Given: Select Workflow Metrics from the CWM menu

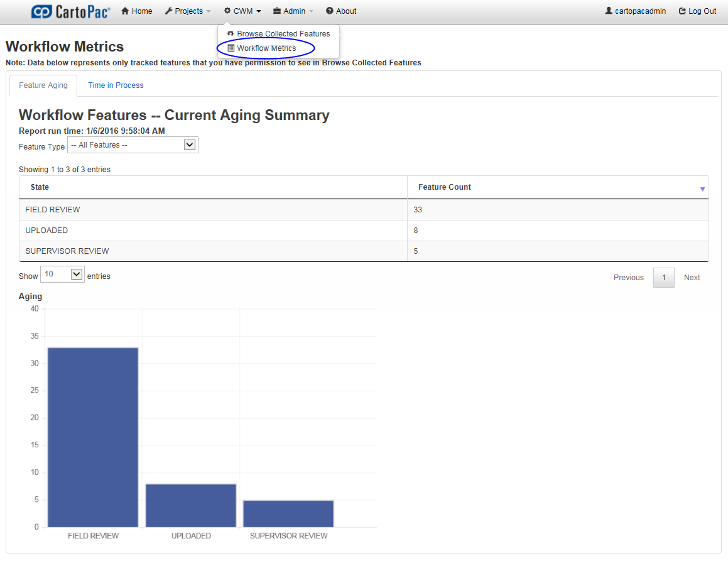Looking at the screenshot, I should tap(266, 48).
